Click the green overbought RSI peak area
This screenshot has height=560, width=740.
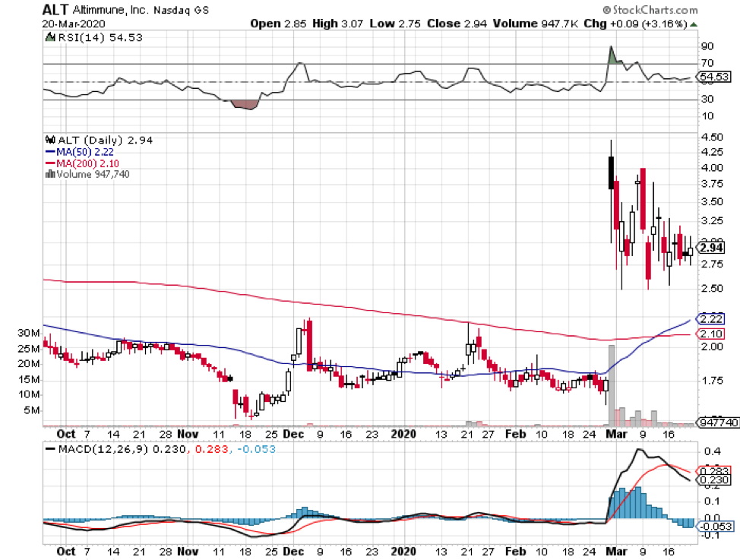[x=612, y=55]
